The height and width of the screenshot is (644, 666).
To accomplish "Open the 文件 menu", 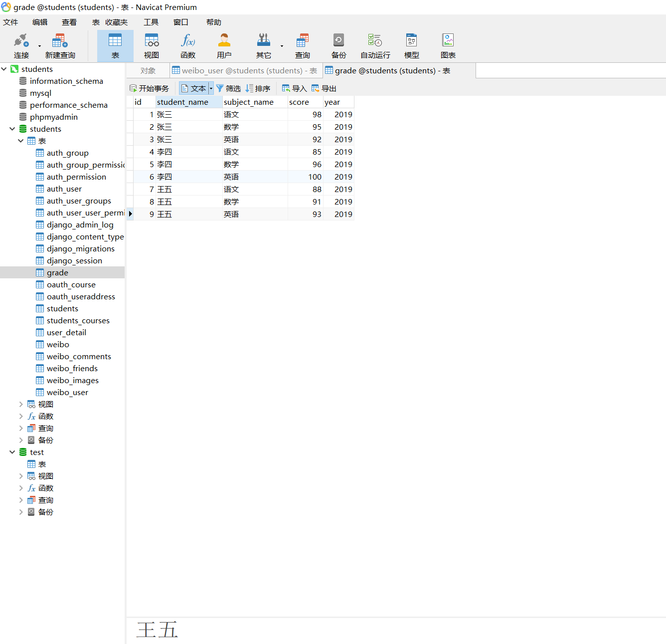I will pyautogui.click(x=10, y=22).
